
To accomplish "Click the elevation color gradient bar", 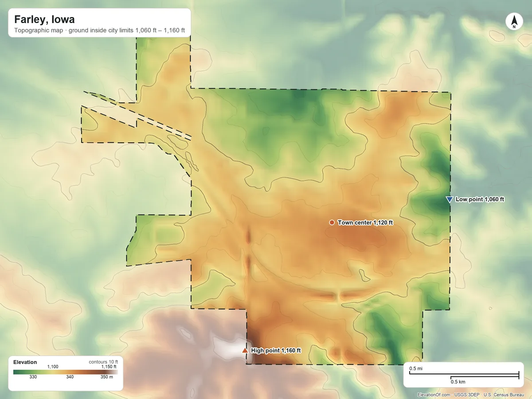I will (66, 372).
